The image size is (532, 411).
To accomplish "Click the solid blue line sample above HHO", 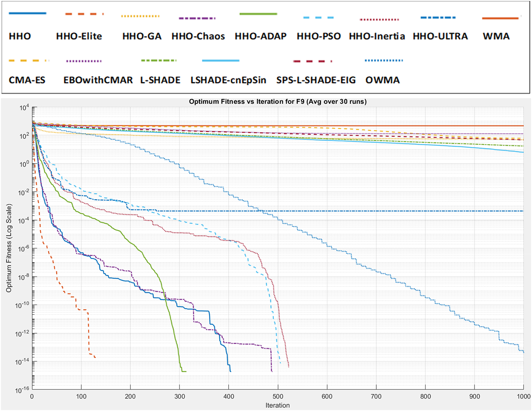I will (27, 13).
